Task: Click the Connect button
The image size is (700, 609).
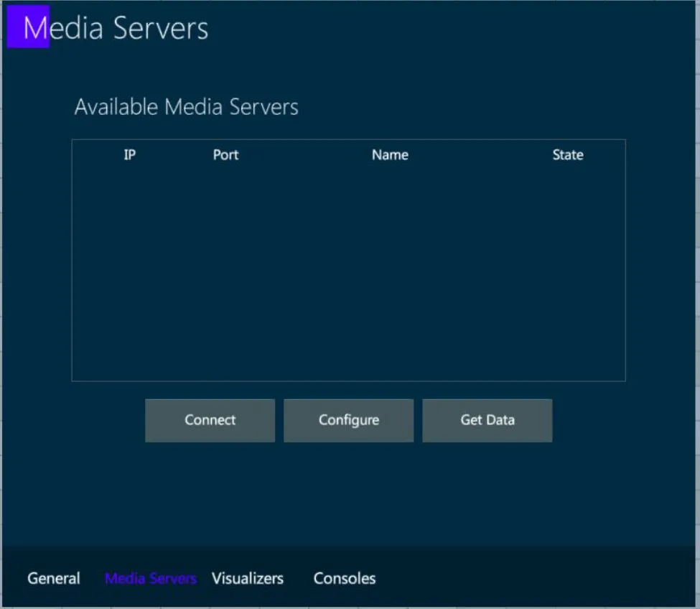Action: pos(210,421)
